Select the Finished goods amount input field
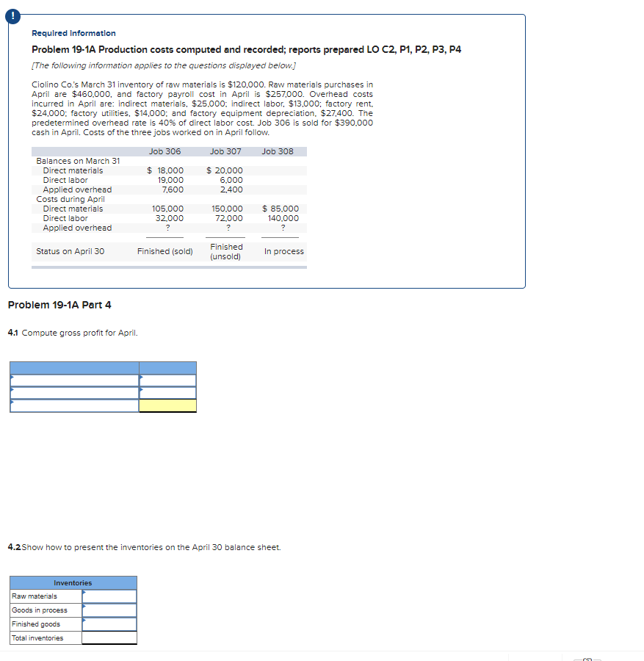The width and height of the screenshot is (644, 661). coord(110,624)
